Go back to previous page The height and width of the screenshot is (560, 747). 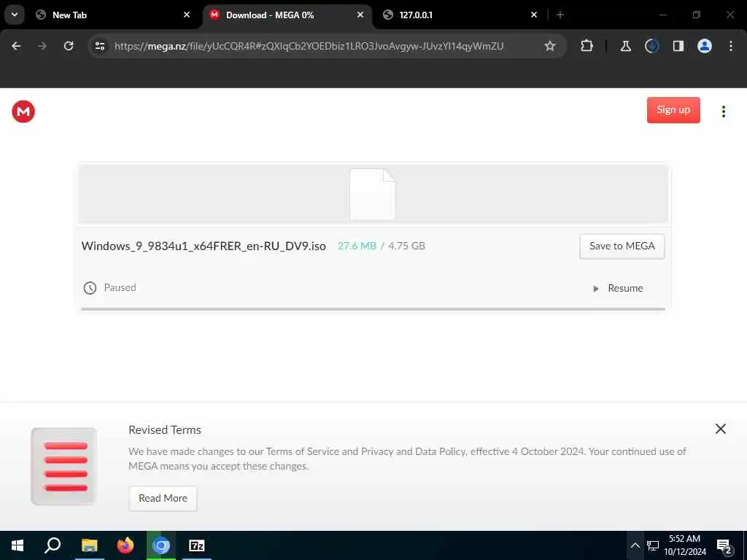[16, 46]
